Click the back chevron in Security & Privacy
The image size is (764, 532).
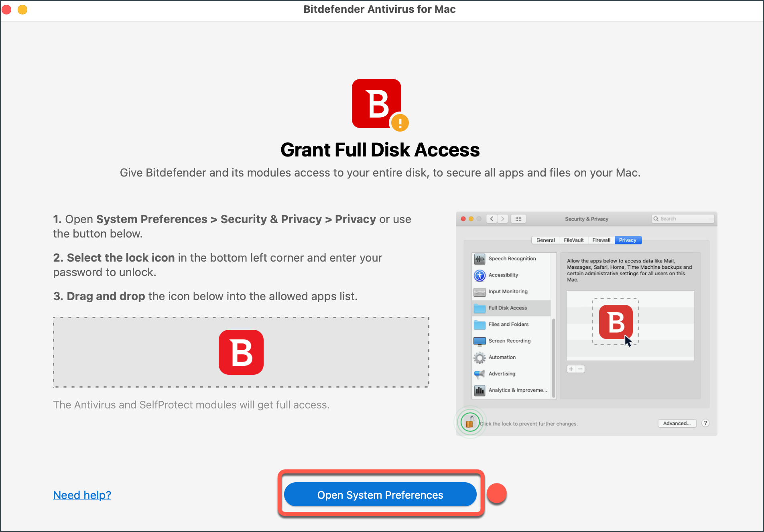point(492,219)
